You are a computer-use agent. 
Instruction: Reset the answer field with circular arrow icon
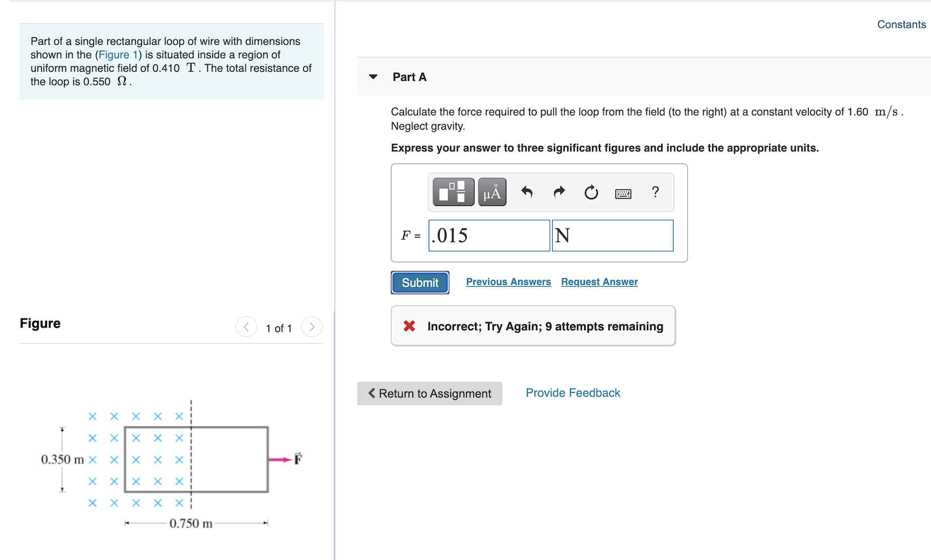pyautogui.click(x=591, y=192)
